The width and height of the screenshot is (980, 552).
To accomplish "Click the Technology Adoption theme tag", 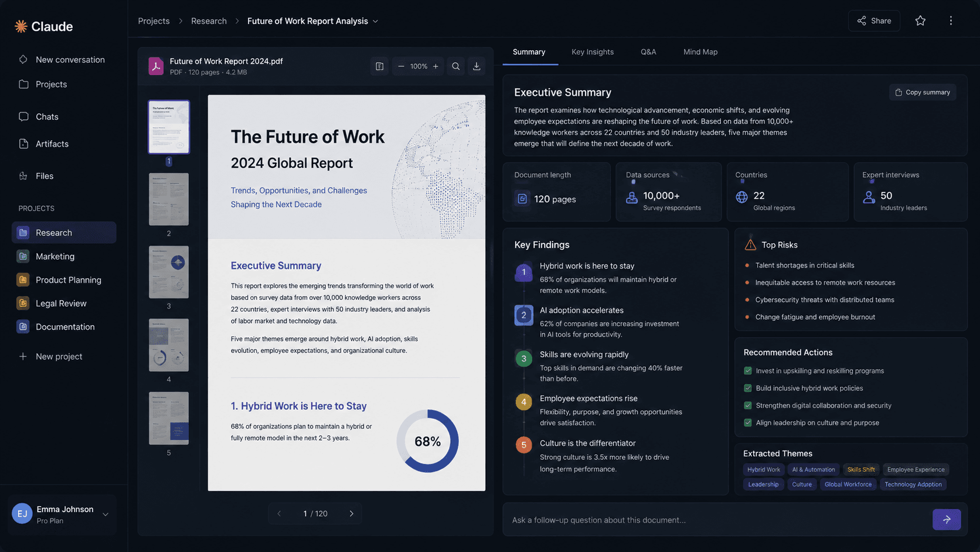I will click(913, 485).
